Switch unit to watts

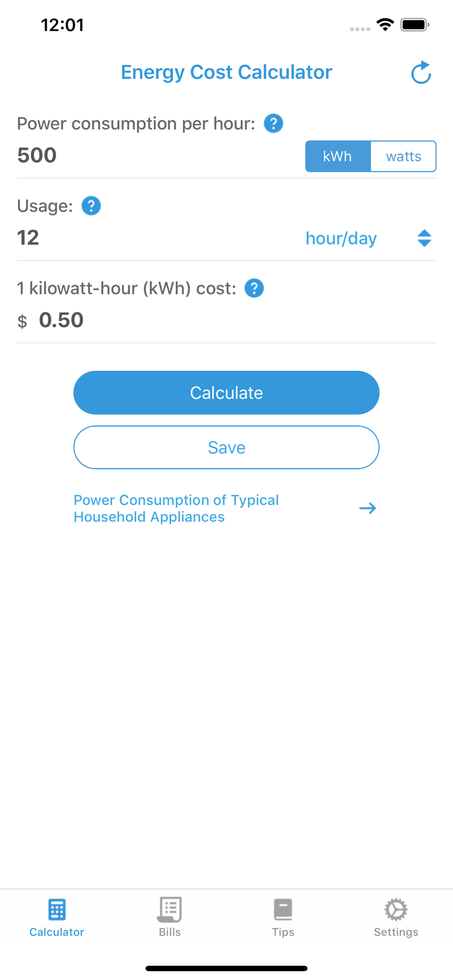pos(403,156)
